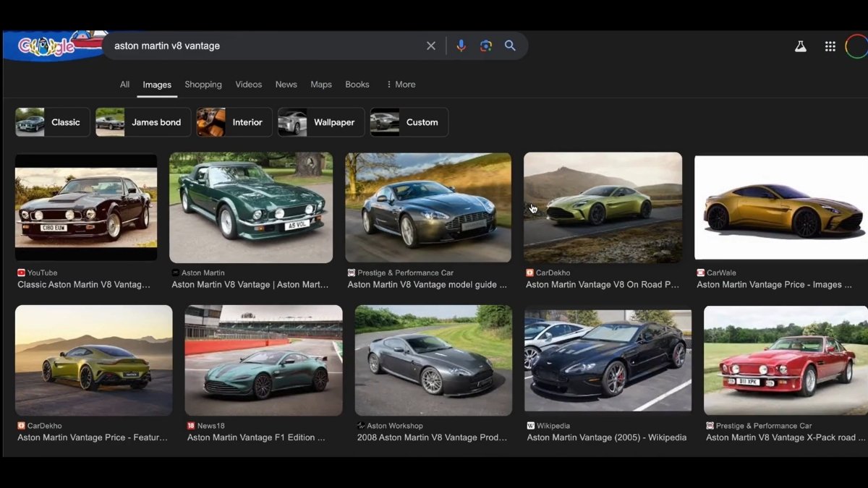Image resolution: width=868 pixels, height=488 pixels.
Task: Switch to the All results tab
Action: click(x=124, y=85)
